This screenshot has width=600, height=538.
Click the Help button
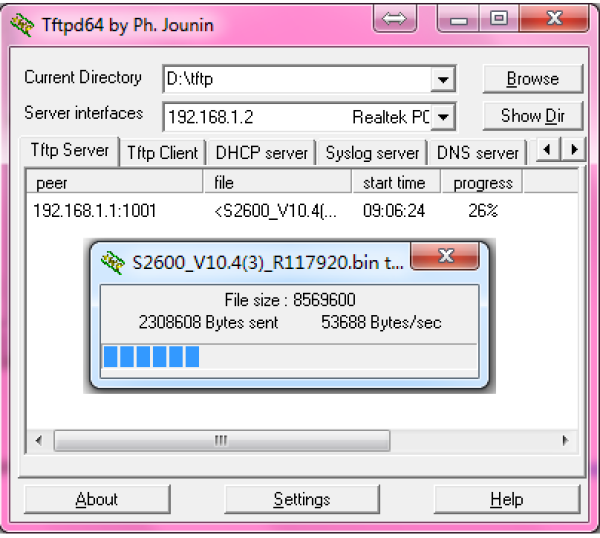click(x=507, y=499)
